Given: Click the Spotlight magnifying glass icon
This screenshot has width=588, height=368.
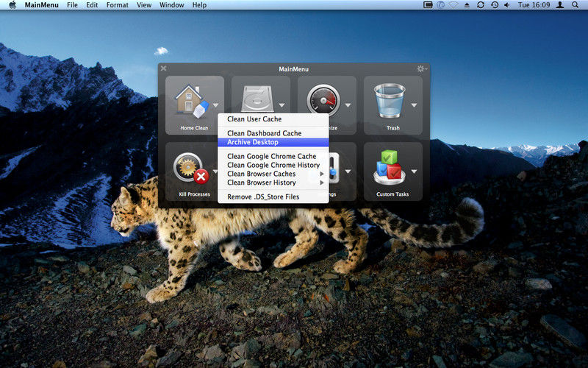Looking at the screenshot, I should (x=575, y=5).
